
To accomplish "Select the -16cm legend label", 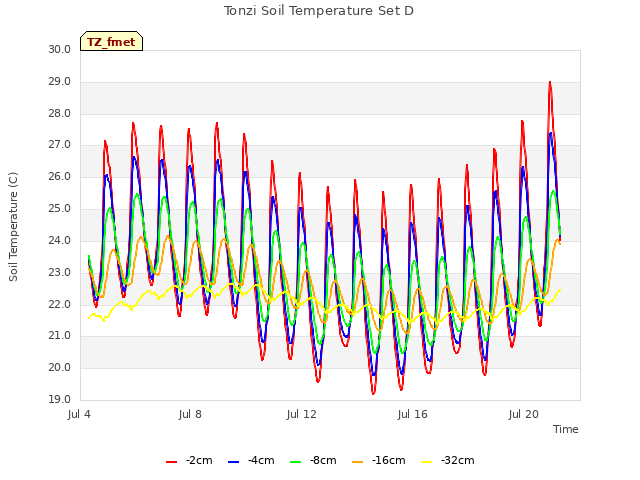I will (388, 460).
